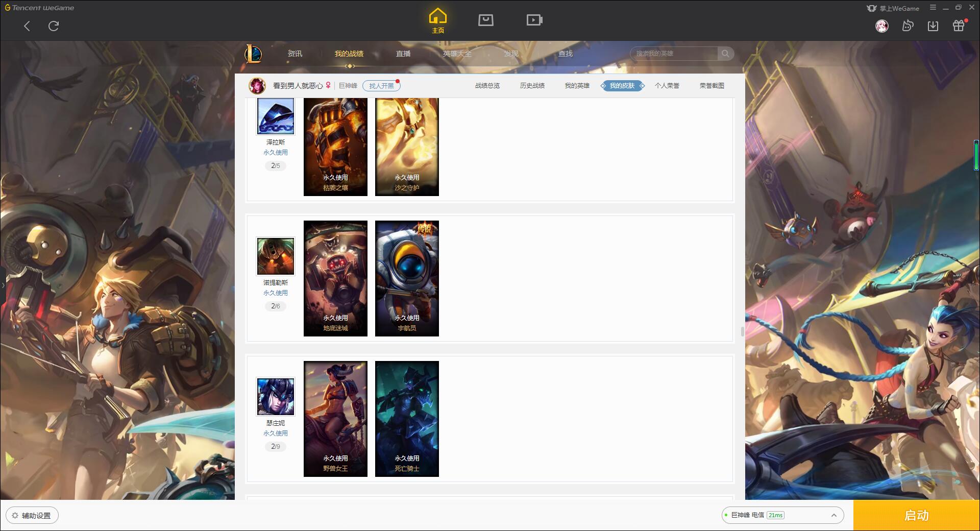Click the 瑟庄妮 champion name
The image size is (980, 531).
pos(276,423)
